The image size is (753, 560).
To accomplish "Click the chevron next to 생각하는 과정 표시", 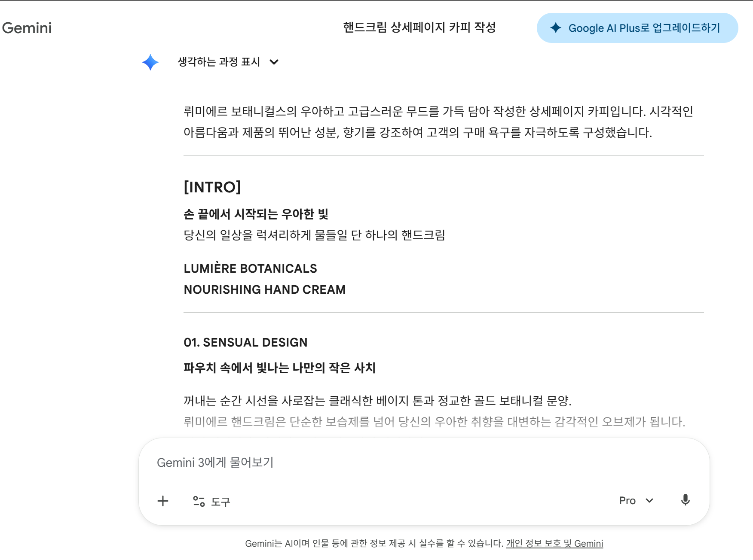I will (x=274, y=62).
